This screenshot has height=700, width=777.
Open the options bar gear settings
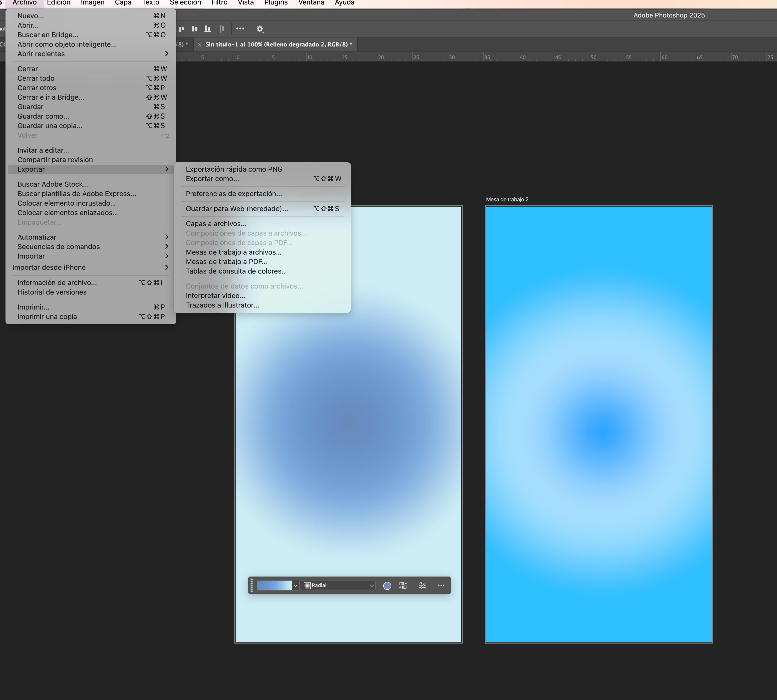260,29
